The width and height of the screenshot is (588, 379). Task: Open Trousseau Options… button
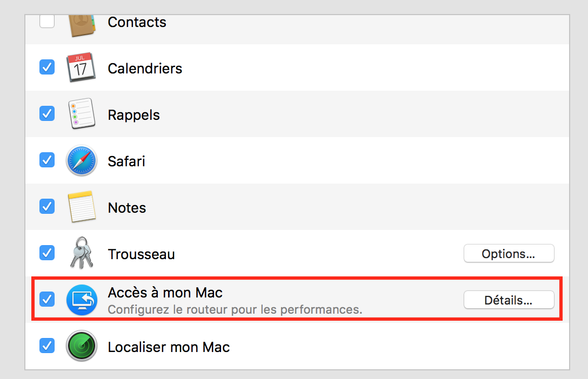pos(509,254)
